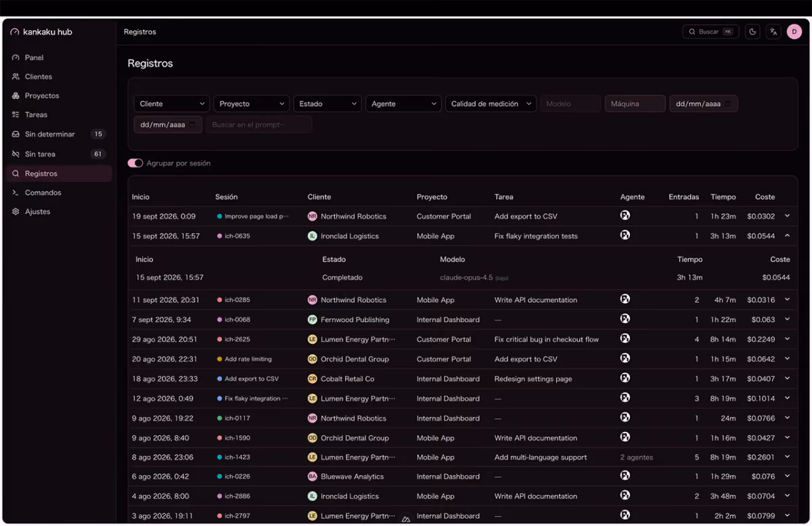
Task: Sort by Coste column header
Action: click(x=765, y=197)
